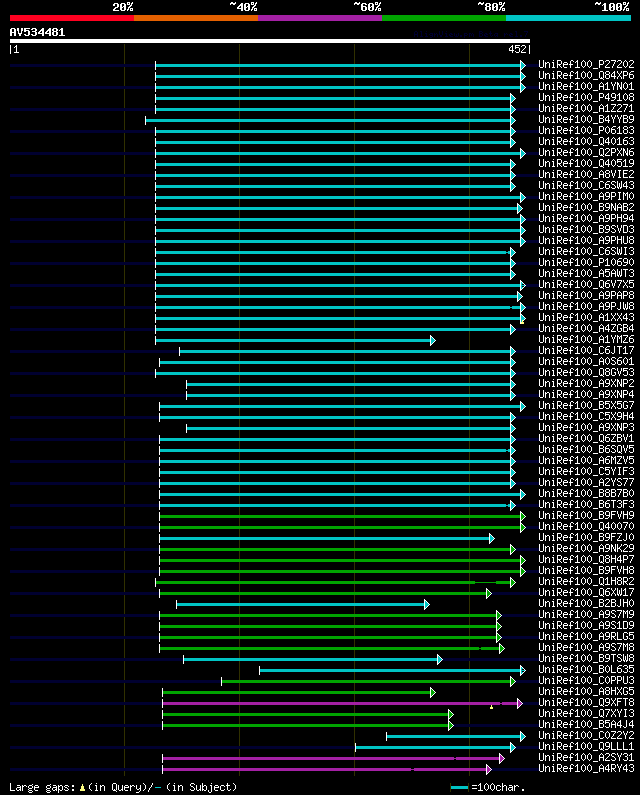
Task: Click the white query sequence bar
Action: tap(270, 41)
